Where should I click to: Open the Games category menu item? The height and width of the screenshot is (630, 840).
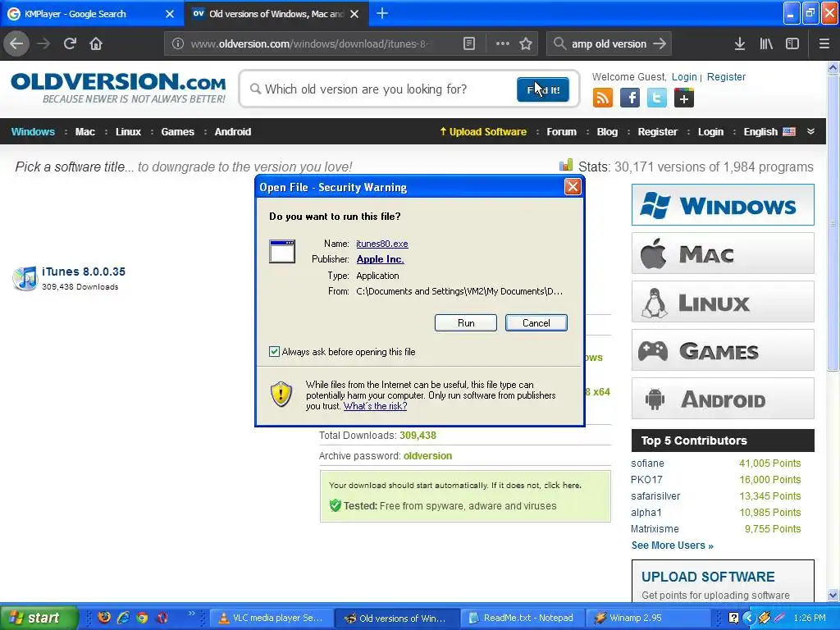click(178, 132)
